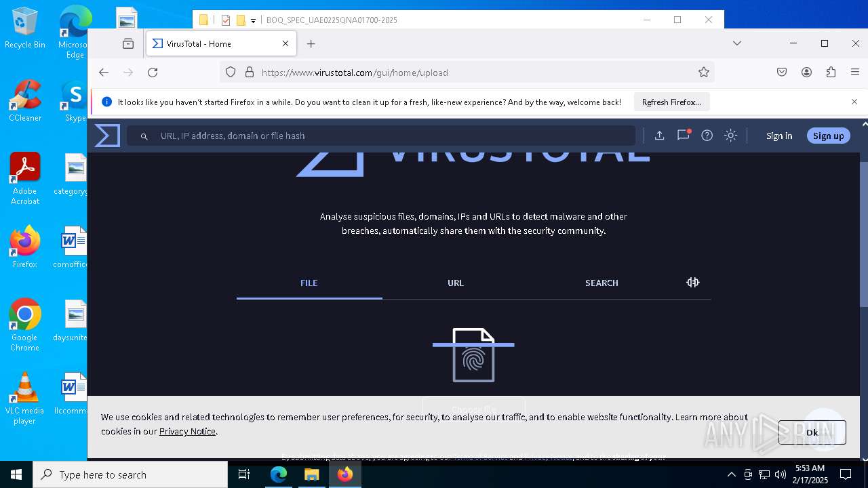Screen dimensions: 868x488
Task: Click the Firefox taskbar icon
Action: (x=344, y=474)
